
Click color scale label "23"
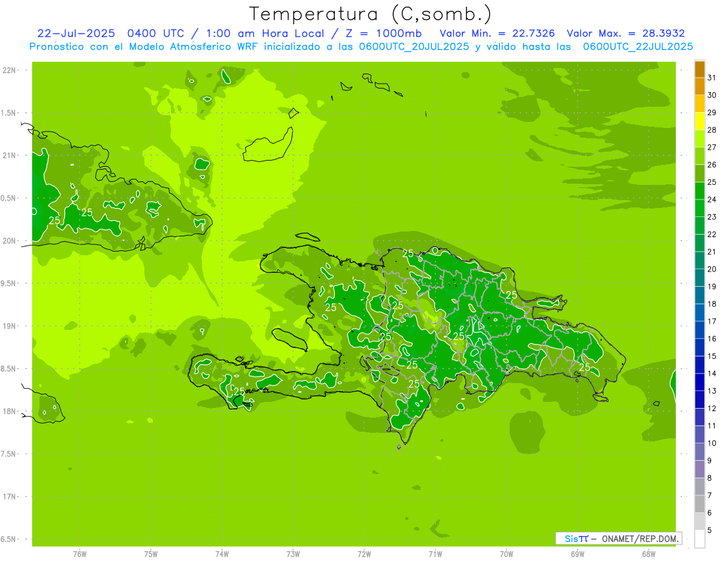click(712, 217)
